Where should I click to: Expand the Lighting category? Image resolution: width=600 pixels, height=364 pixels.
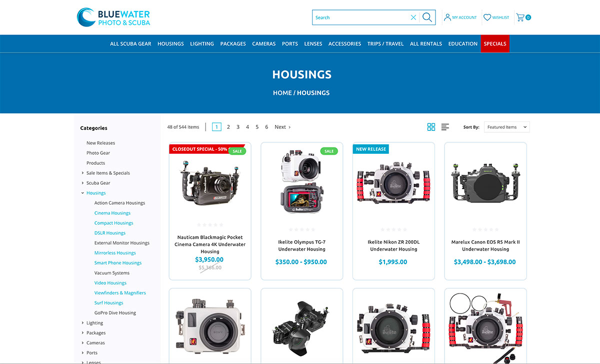point(83,323)
